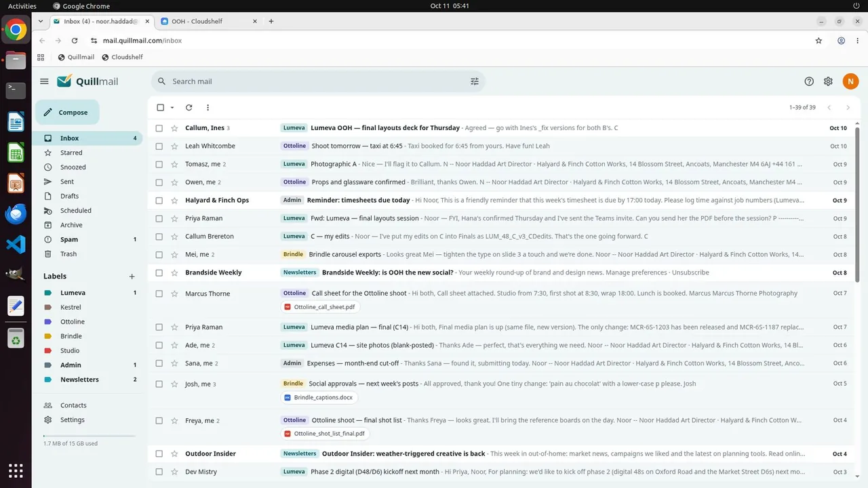Show applications grid in the dock
This screenshot has width=868, height=488.
point(16,470)
